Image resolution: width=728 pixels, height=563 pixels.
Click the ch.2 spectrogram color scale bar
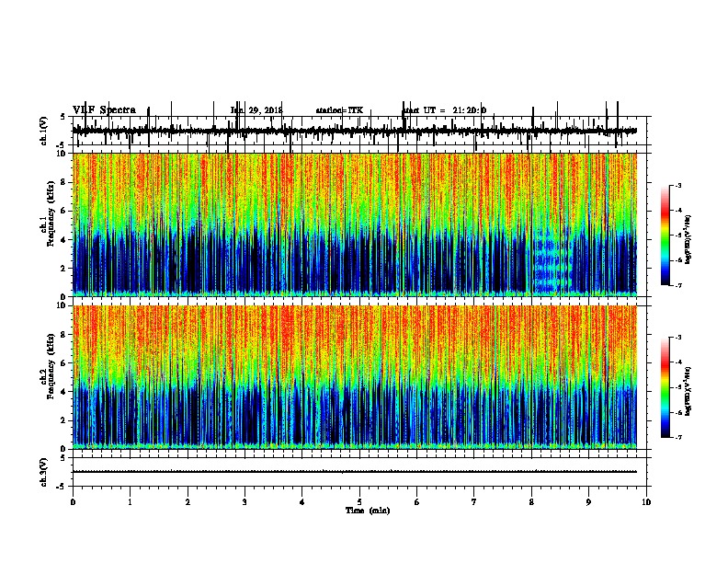click(x=665, y=387)
